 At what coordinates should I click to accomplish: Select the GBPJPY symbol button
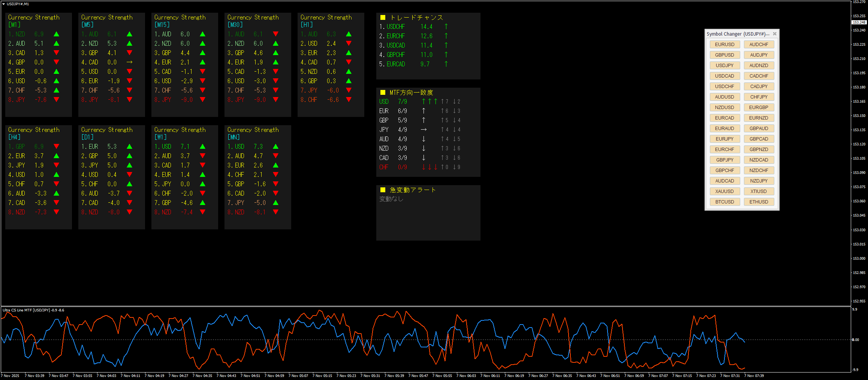[x=724, y=160]
